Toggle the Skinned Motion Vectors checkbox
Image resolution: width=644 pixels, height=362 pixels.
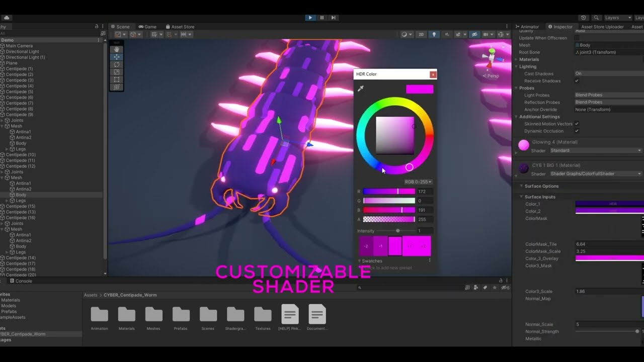577,124
